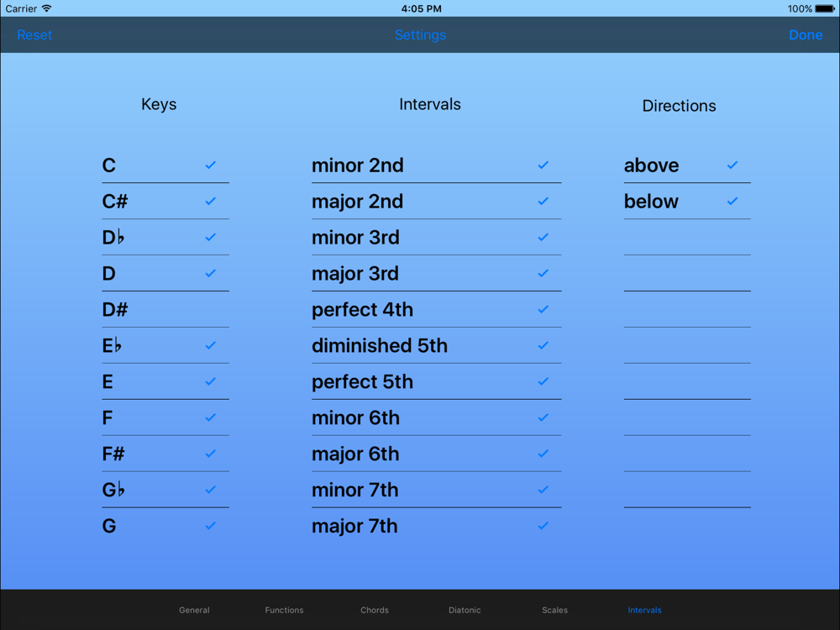The image size is (840, 630).
Task: Switch to the General tab
Action: click(194, 610)
